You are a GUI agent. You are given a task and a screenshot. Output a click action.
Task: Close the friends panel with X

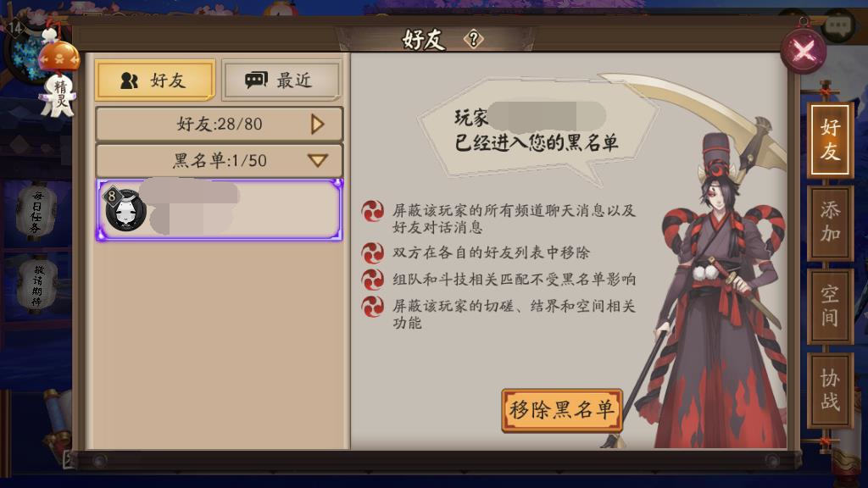tap(804, 52)
